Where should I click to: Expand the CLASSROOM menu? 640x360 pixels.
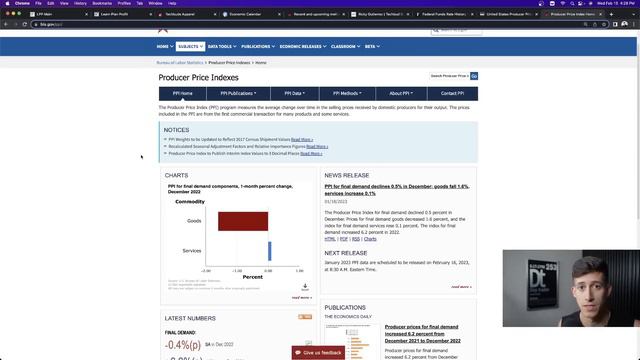(x=345, y=47)
